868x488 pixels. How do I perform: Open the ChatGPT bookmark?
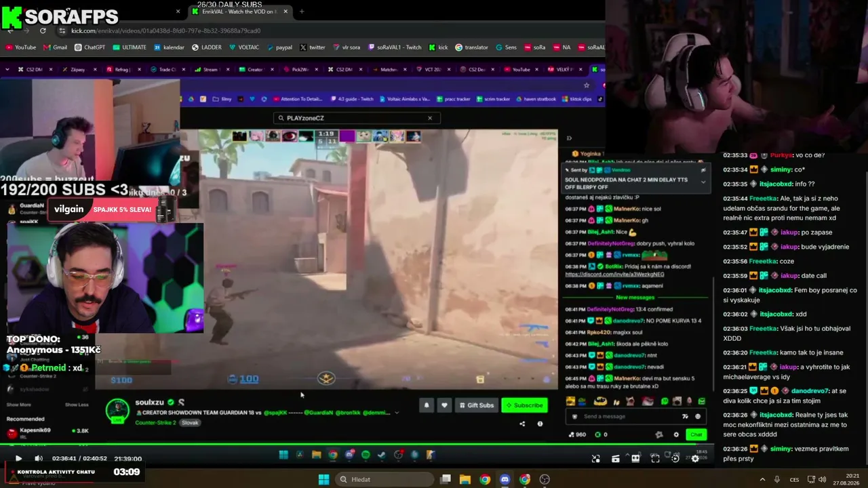click(x=90, y=47)
